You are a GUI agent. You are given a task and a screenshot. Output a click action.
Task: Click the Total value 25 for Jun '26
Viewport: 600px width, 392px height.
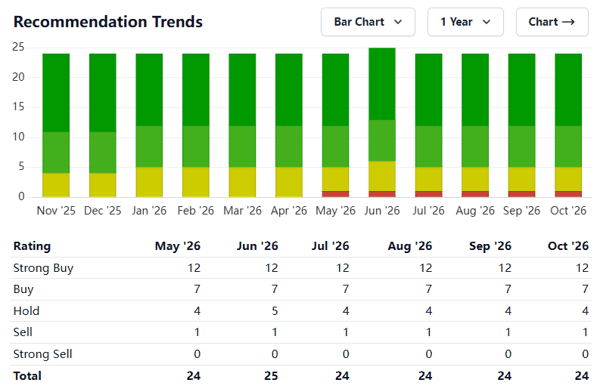point(271,376)
